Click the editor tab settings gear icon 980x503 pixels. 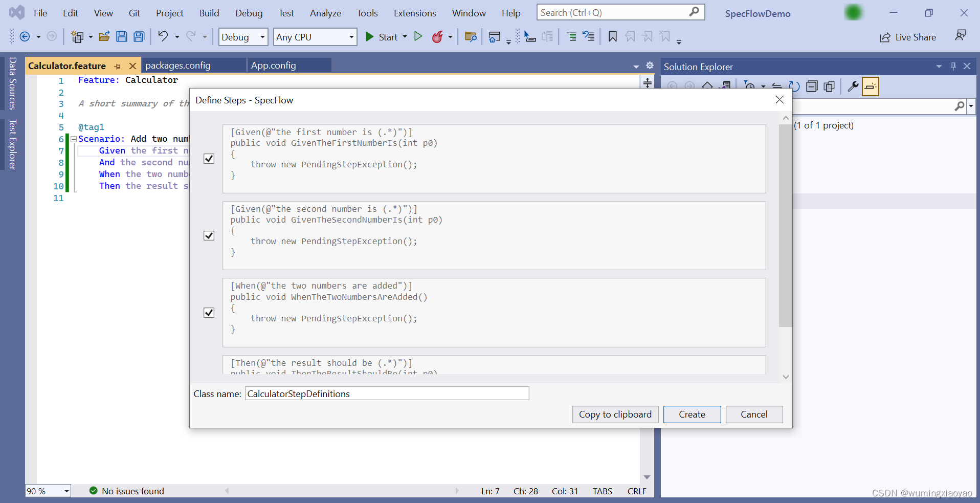[x=650, y=65]
